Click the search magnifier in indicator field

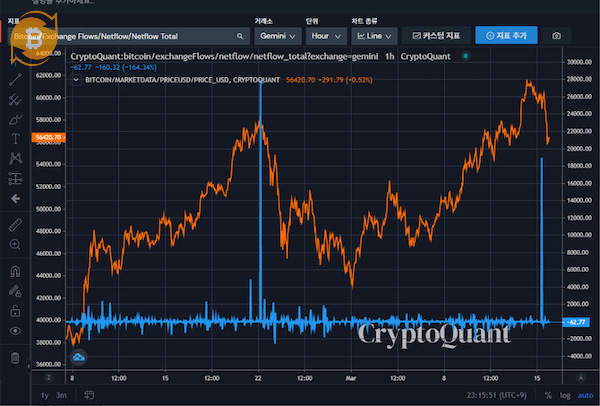(240, 36)
